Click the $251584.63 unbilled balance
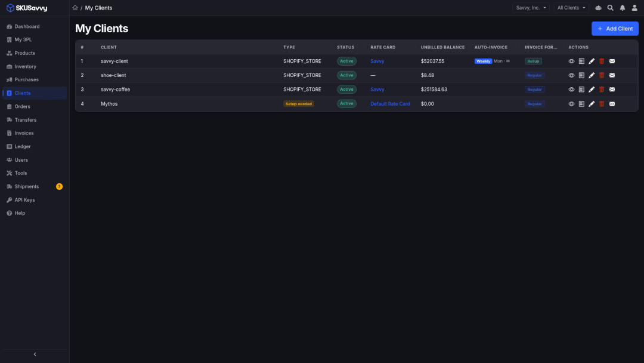The height and width of the screenshot is (363, 644). click(434, 89)
